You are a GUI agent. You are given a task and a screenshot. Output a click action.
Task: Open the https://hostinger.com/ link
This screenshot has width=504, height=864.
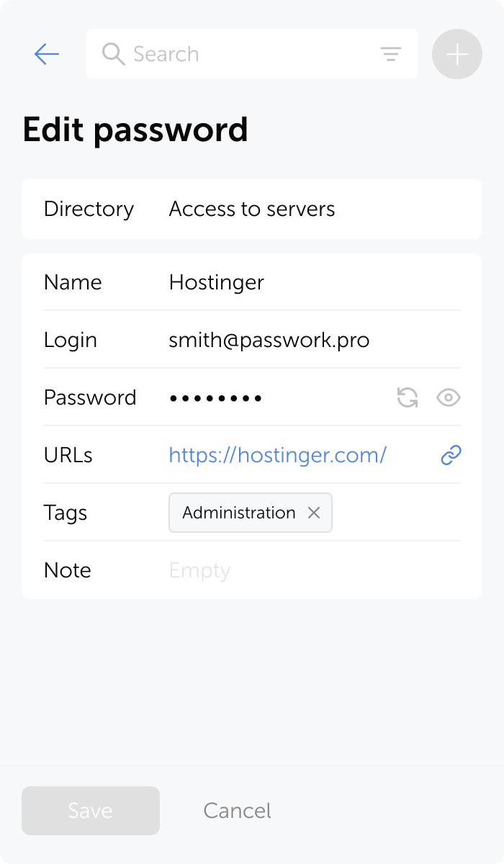coord(278,455)
